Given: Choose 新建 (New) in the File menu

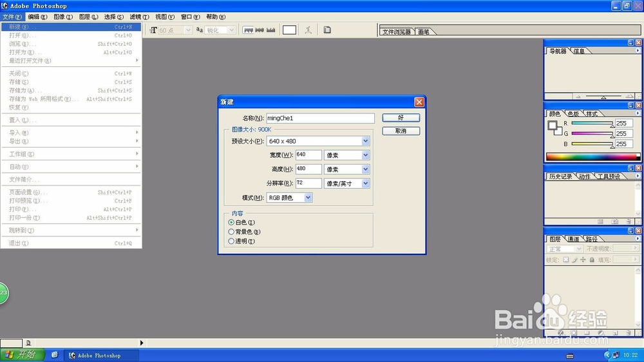Looking at the screenshot, I should pos(71,26).
